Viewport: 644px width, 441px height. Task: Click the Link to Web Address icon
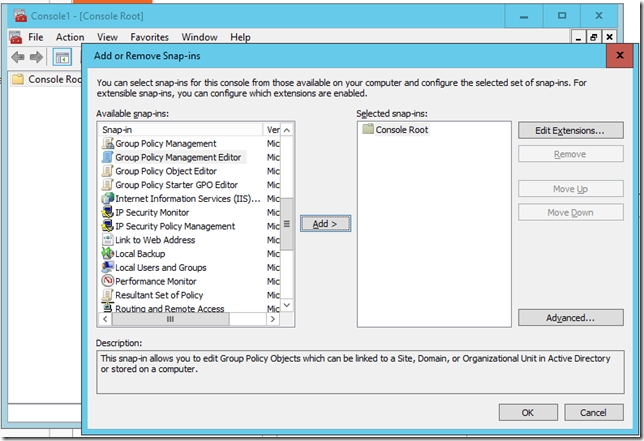click(x=108, y=240)
